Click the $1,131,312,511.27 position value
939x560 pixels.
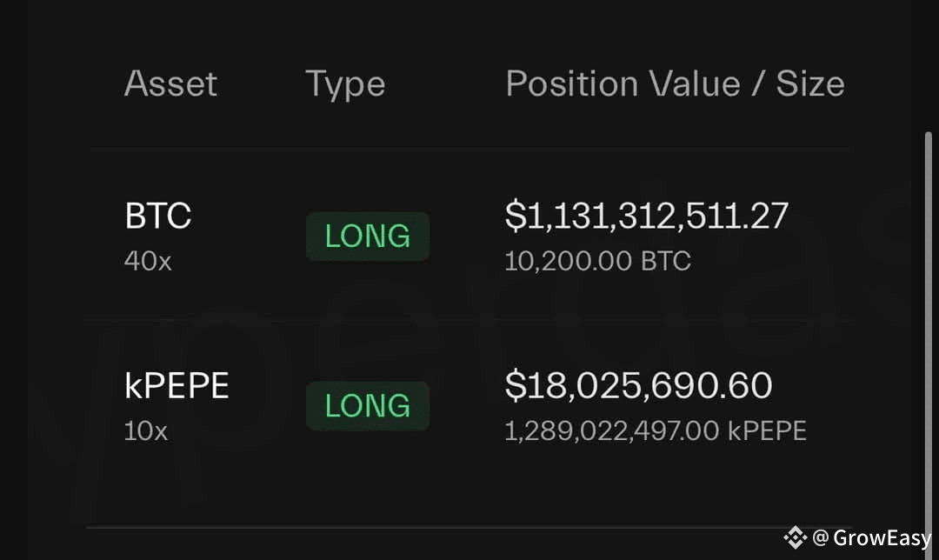[x=647, y=217]
